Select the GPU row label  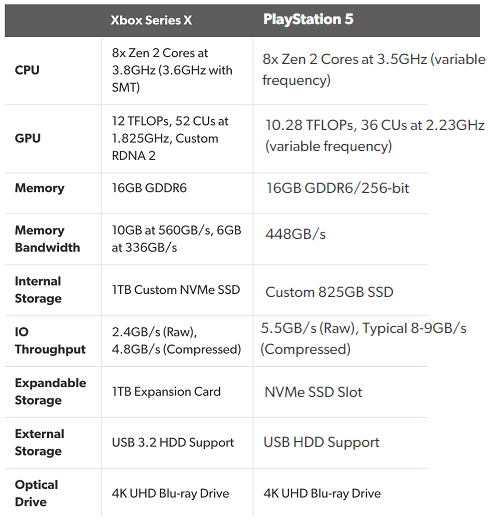(28, 138)
